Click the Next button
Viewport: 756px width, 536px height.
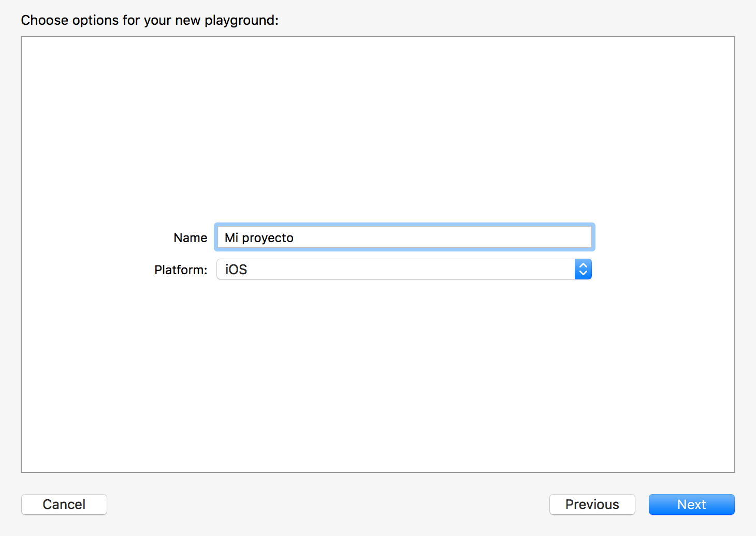[691, 504]
